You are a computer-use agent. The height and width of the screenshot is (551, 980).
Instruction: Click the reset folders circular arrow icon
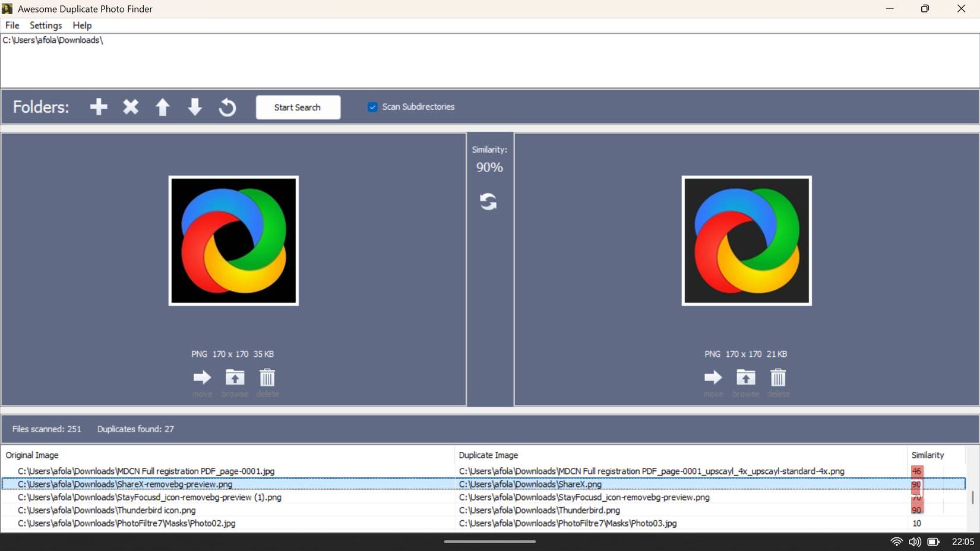pos(227,107)
